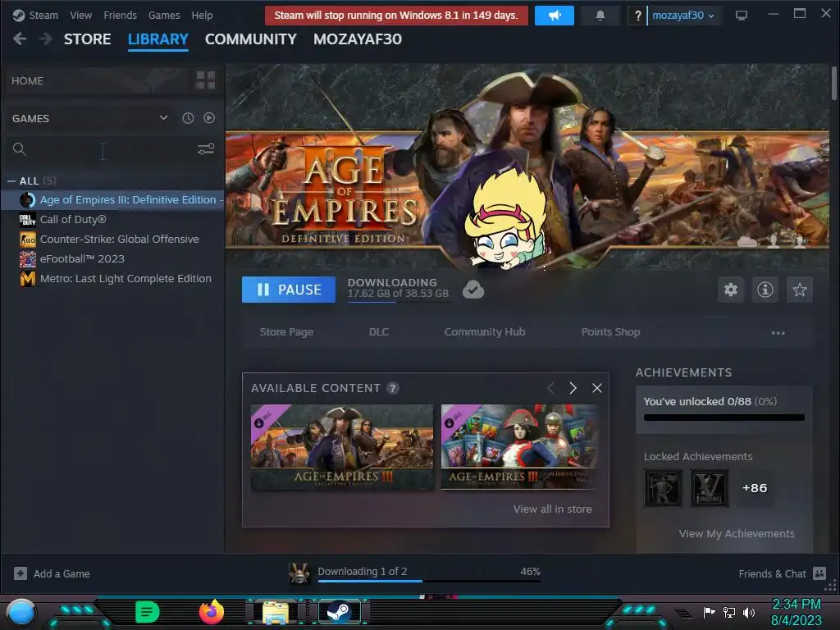
Task: Expand more links ellipsis menu
Action: pos(778,333)
